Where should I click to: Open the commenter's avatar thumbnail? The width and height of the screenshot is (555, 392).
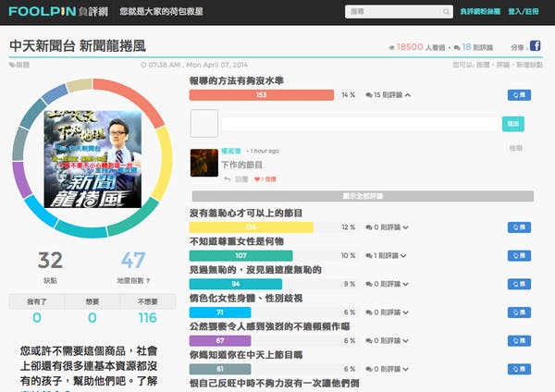tap(204, 163)
